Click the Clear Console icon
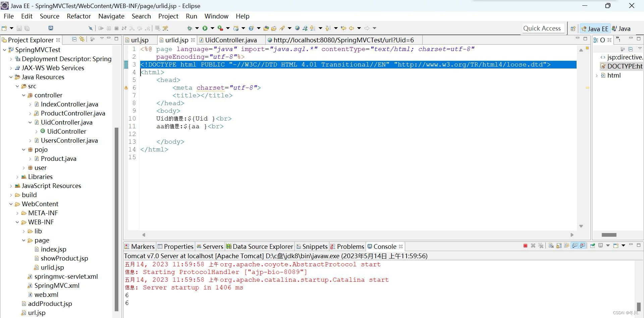 (551, 245)
